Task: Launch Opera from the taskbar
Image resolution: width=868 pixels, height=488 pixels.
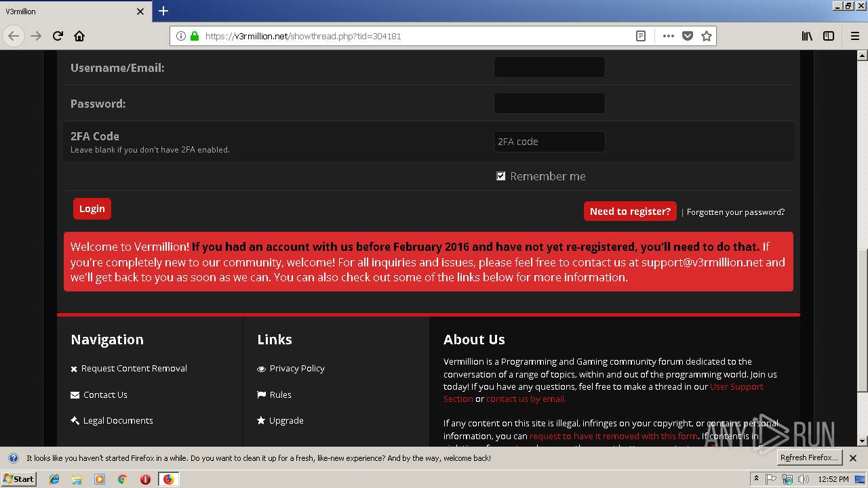Action: 145,479
